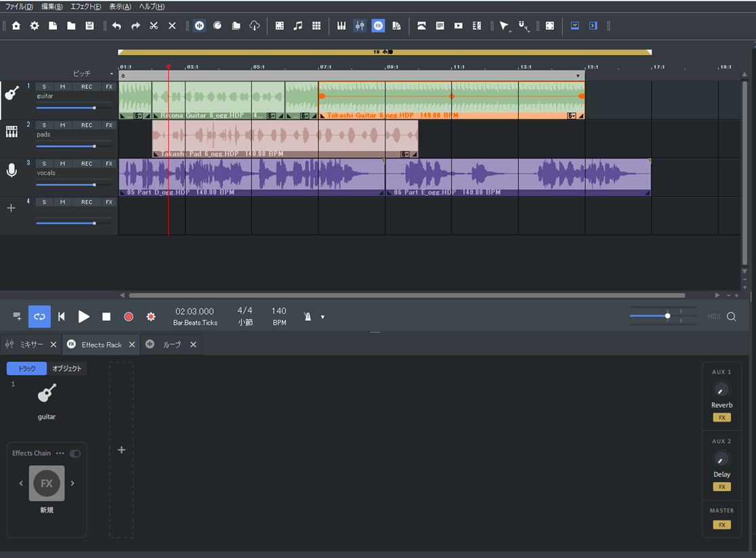This screenshot has width=756, height=558.
Task: Mute the pads track
Action: (x=62, y=125)
